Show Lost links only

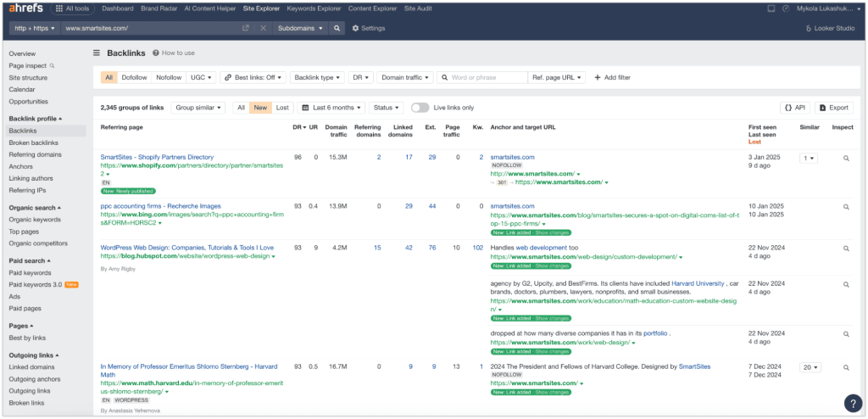point(282,108)
